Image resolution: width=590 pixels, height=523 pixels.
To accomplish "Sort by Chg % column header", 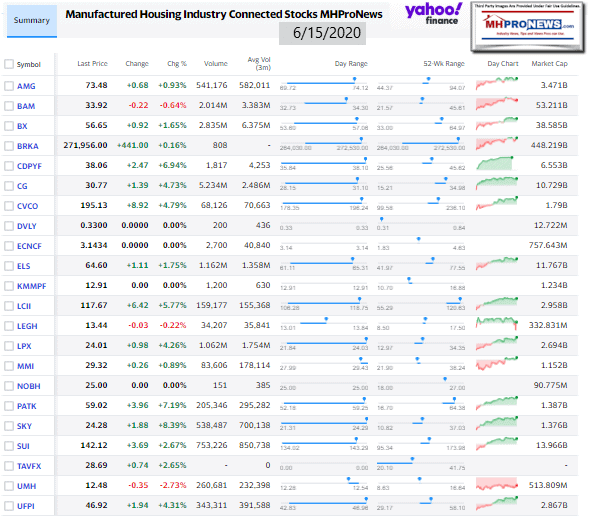I will point(177,64).
